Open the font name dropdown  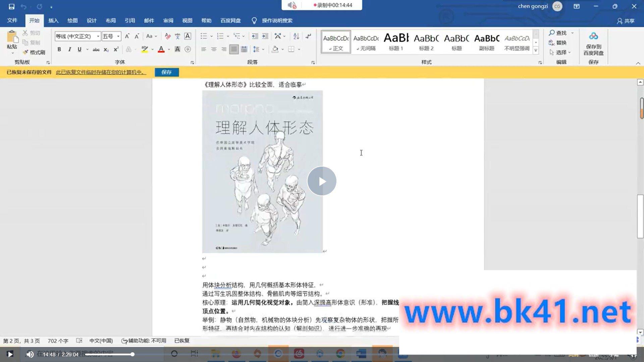click(98, 36)
